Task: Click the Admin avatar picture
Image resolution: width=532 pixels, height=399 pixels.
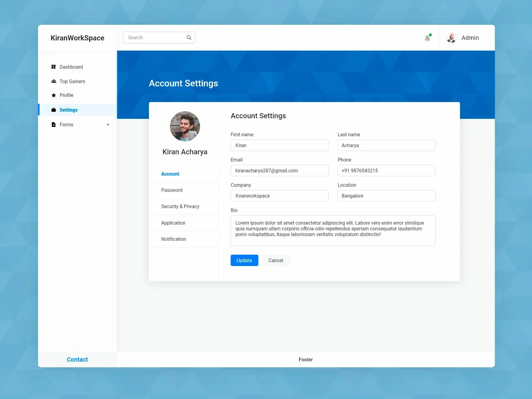Action: [x=451, y=38]
